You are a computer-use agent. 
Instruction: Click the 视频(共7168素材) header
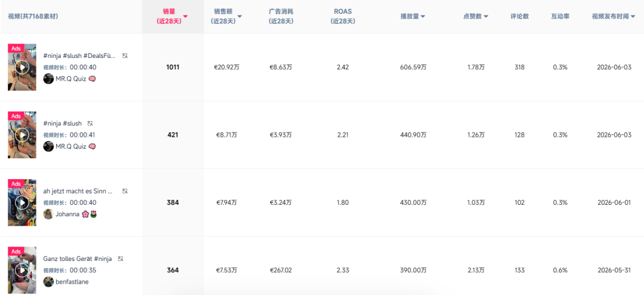(x=33, y=17)
